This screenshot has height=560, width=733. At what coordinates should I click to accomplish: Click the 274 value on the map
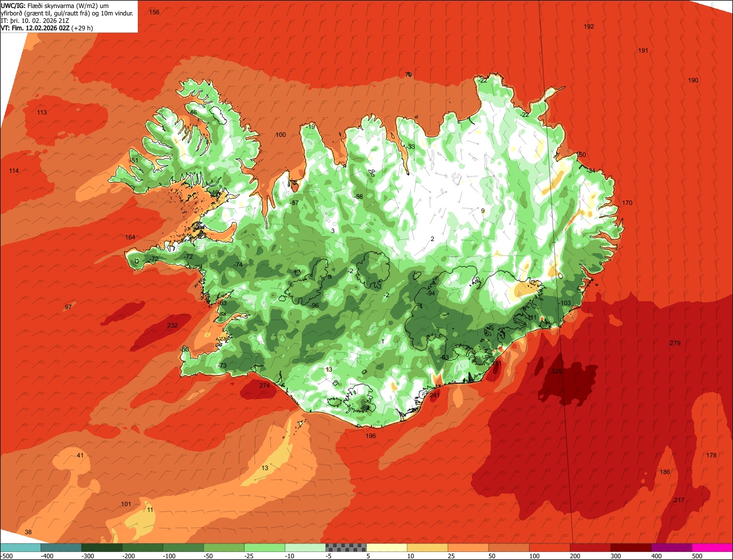[x=264, y=385]
